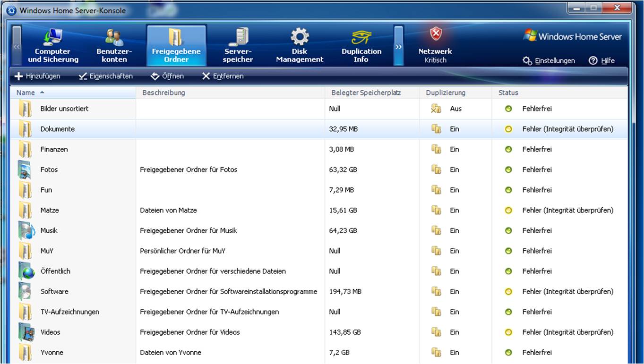Click the size value 64,23 GB

343,230
